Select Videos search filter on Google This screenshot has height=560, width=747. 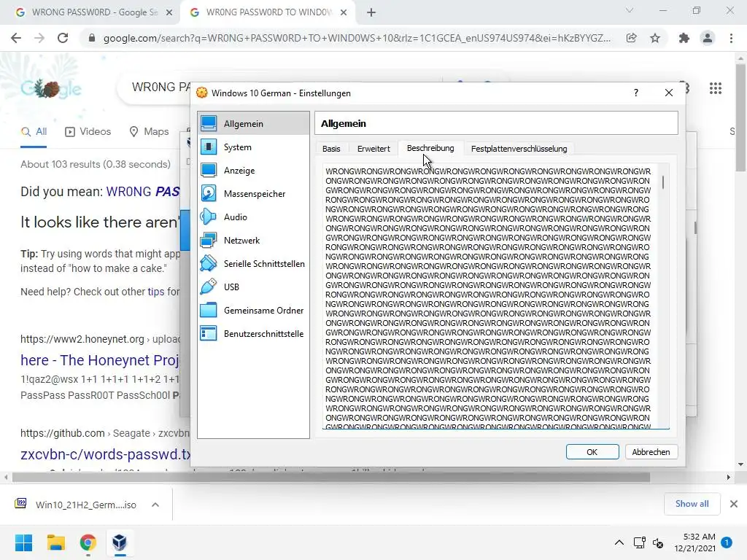pyautogui.click(x=88, y=131)
